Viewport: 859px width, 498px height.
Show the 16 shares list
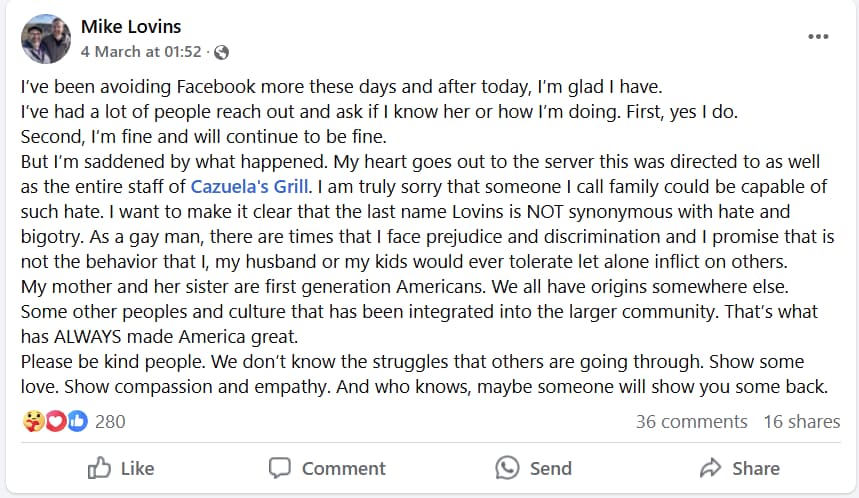(x=801, y=421)
